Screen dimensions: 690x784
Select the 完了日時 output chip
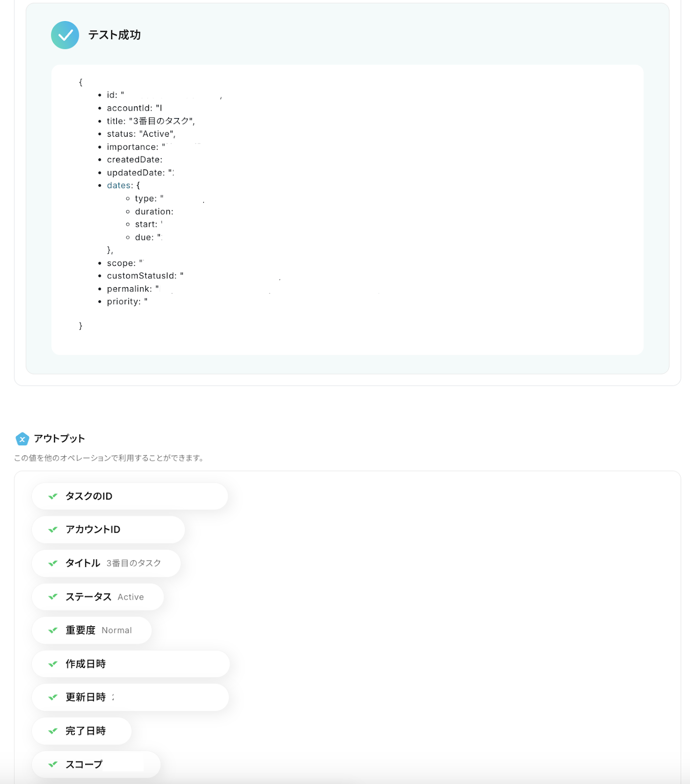point(82,731)
